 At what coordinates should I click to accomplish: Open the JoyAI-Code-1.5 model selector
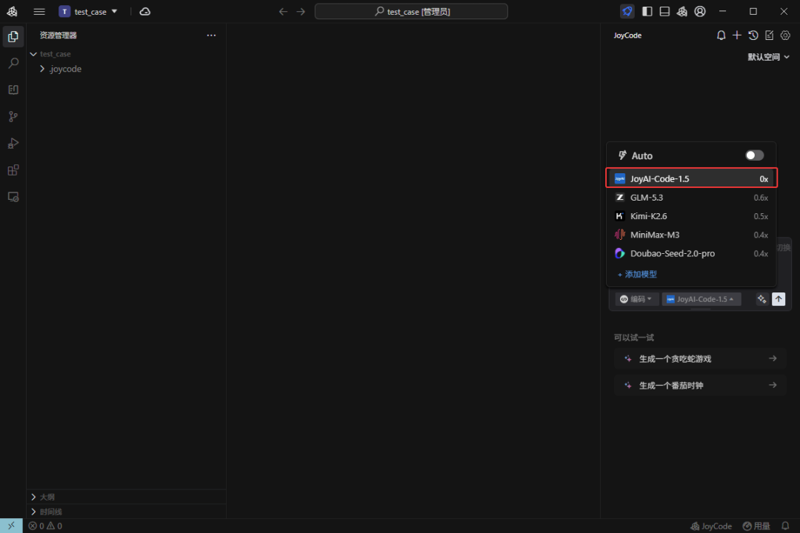(x=701, y=299)
